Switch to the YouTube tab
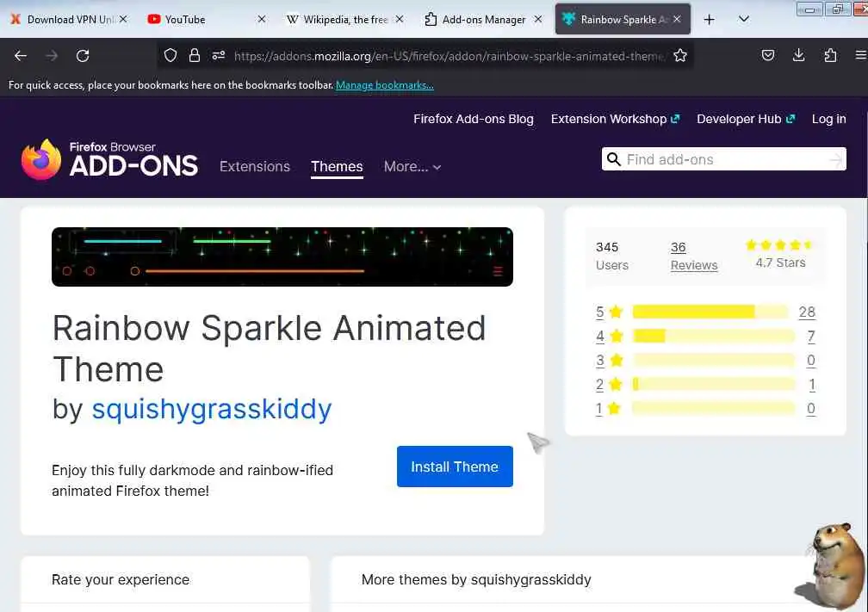 [x=185, y=19]
